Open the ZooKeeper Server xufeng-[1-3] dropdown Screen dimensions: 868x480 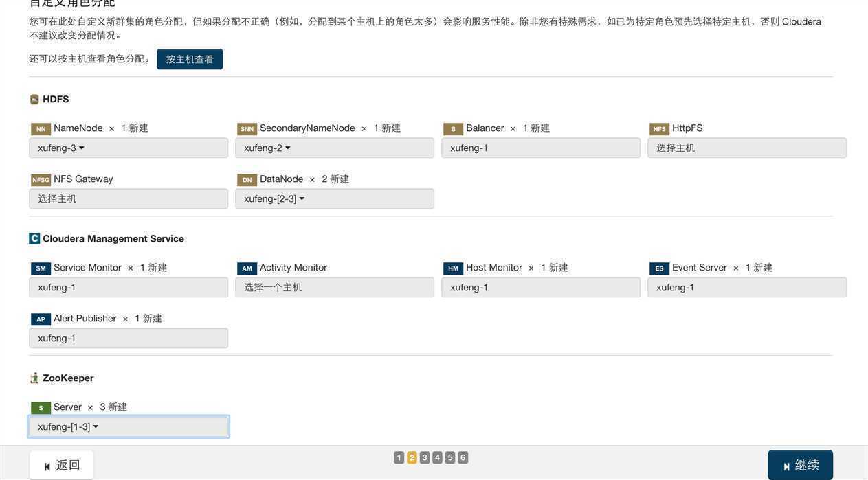pyautogui.click(x=129, y=426)
